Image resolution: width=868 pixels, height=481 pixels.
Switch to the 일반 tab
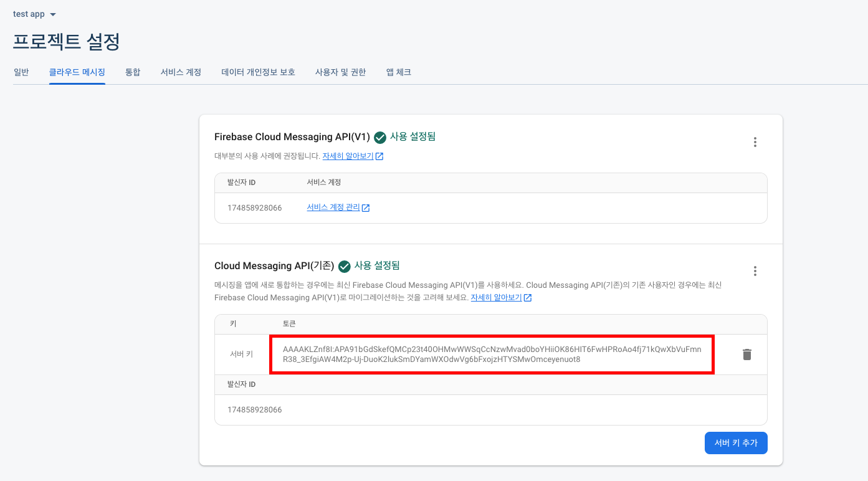(21, 72)
